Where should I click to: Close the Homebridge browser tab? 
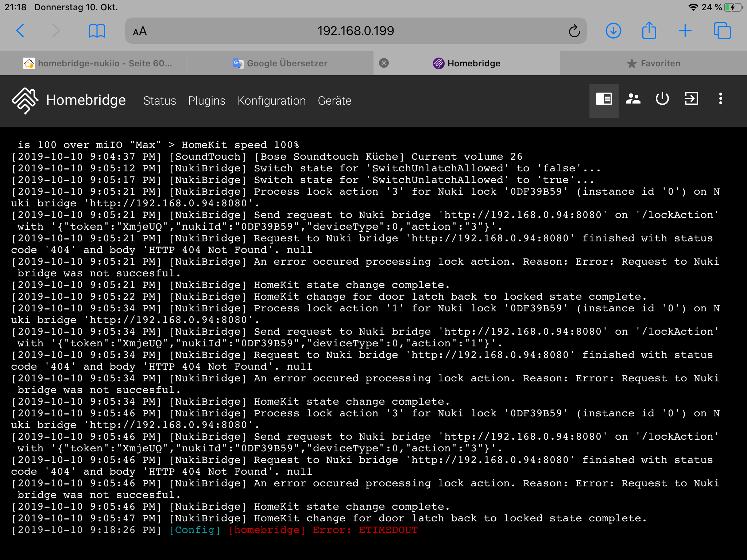(384, 63)
